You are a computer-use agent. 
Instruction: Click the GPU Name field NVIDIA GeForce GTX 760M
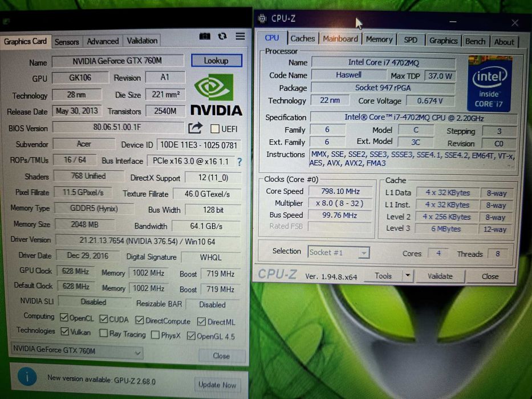[117, 61]
